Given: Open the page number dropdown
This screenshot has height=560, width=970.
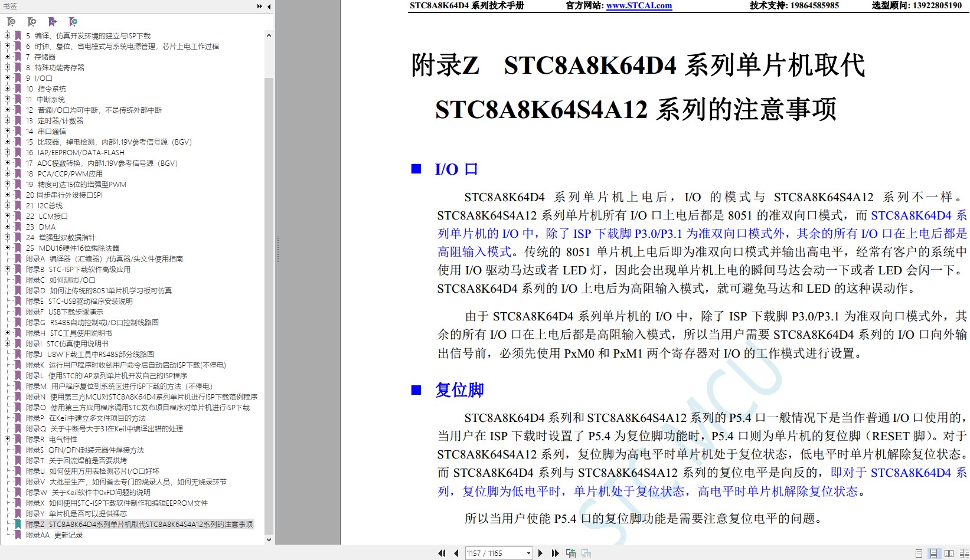Looking at the screenshot, I should coord(528,553).
